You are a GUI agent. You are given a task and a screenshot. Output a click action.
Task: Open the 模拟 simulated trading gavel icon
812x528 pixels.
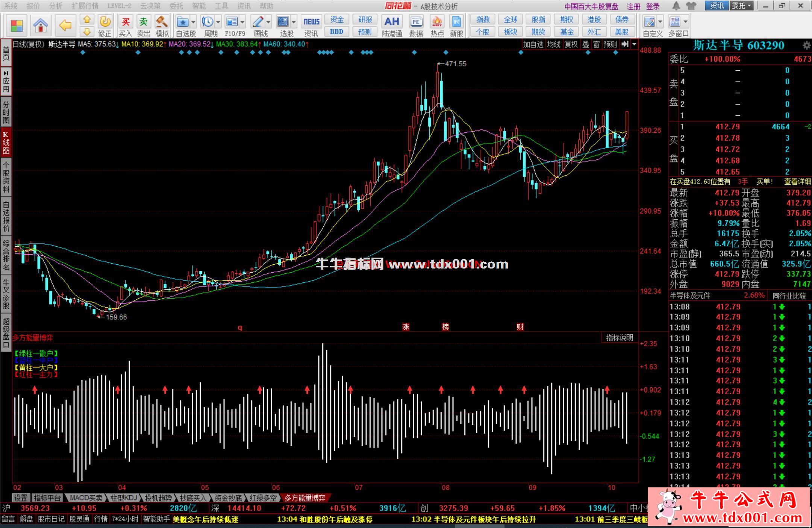coord(162,26)
